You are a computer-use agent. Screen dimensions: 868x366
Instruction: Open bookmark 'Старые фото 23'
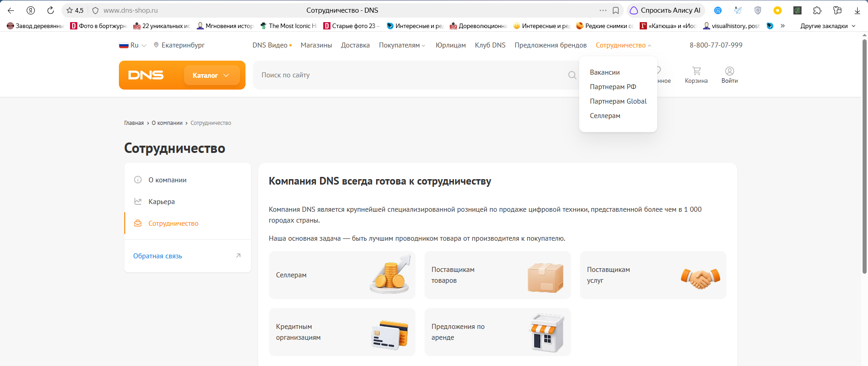352,26
